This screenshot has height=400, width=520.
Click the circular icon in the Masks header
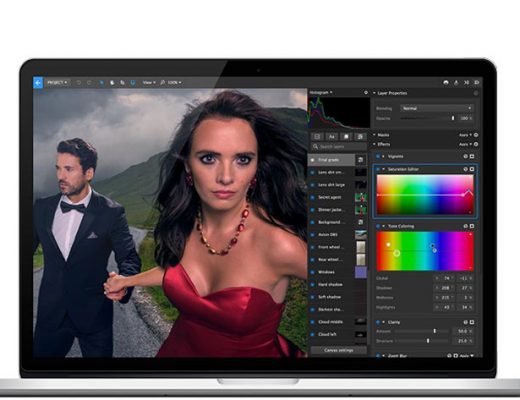click(x=476, y=135)
